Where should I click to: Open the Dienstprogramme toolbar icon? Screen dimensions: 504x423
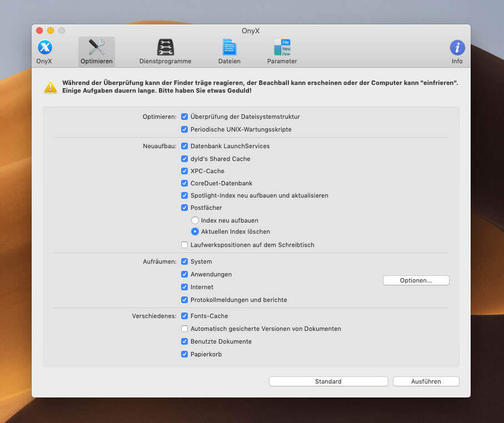tap(165, 48)
